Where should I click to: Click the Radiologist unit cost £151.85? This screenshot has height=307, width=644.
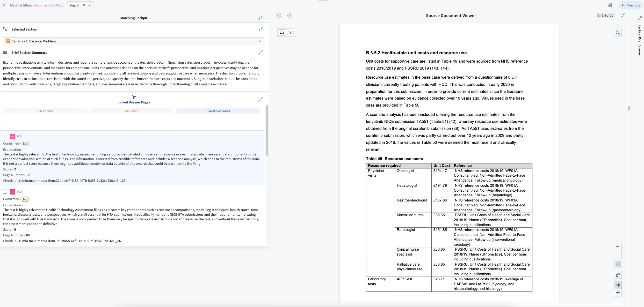pyautogui.click(x=440, y=230)
